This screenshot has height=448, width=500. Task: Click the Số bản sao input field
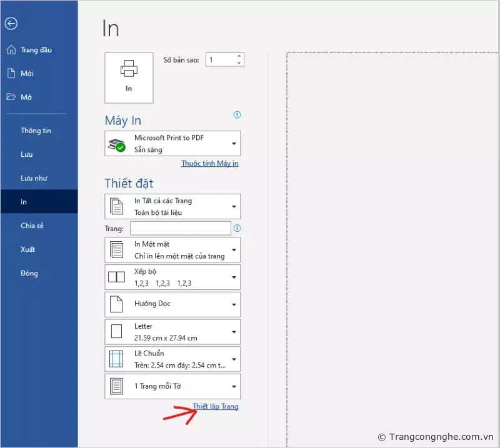coord(220,60)
